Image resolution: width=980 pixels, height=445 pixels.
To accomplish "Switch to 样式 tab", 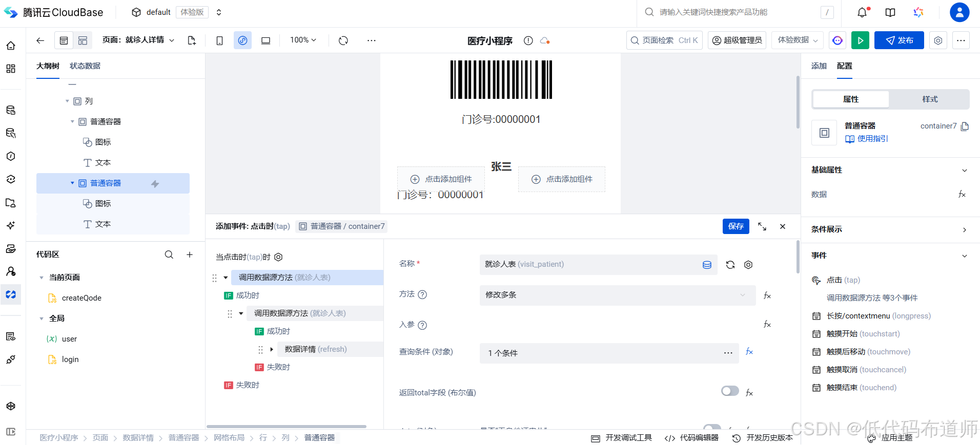I will [x=930, y=99].
